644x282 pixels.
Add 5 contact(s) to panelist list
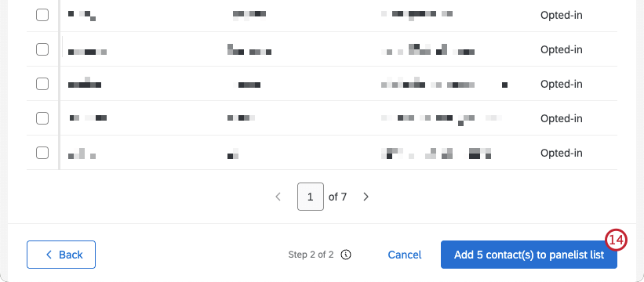click(x=529, y=255)
